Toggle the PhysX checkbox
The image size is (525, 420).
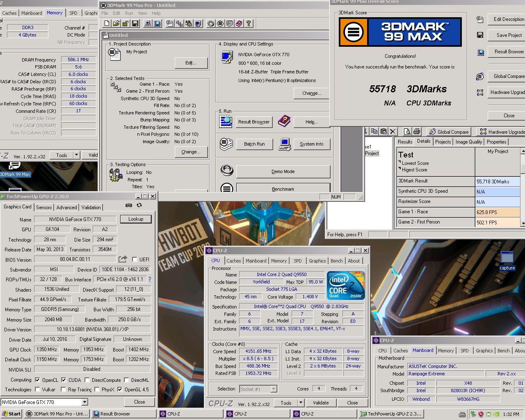pos(97,389)
